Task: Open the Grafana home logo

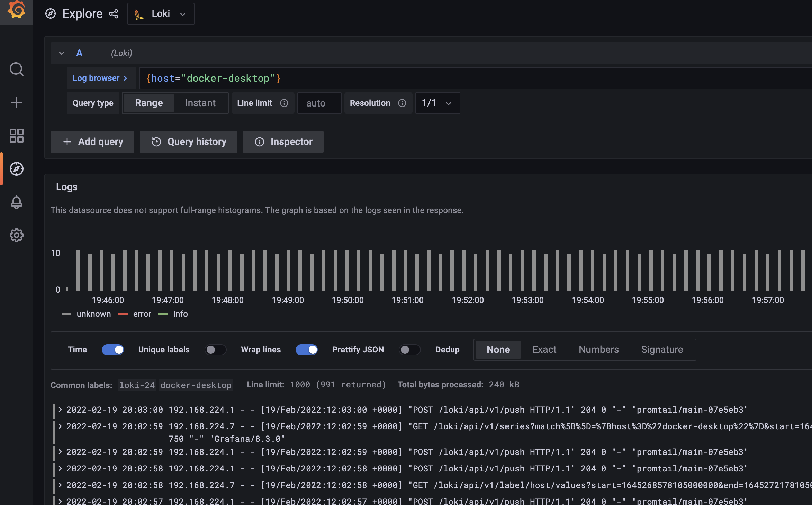Action: click(16, 10)
